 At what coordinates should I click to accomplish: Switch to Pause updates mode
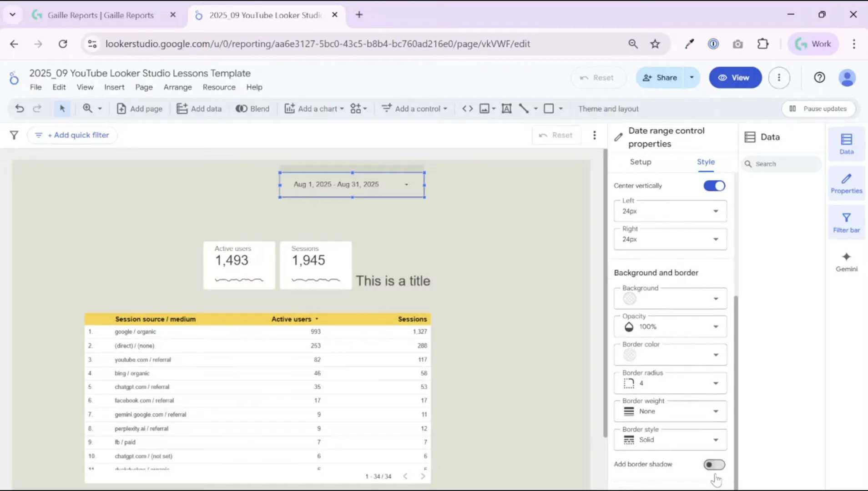click(x=818, y=109)
